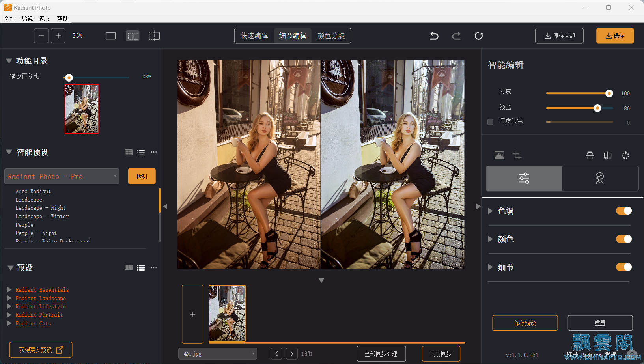Toggle the 细节 switch off
This screenshot has width=644, height=364.
624,267
